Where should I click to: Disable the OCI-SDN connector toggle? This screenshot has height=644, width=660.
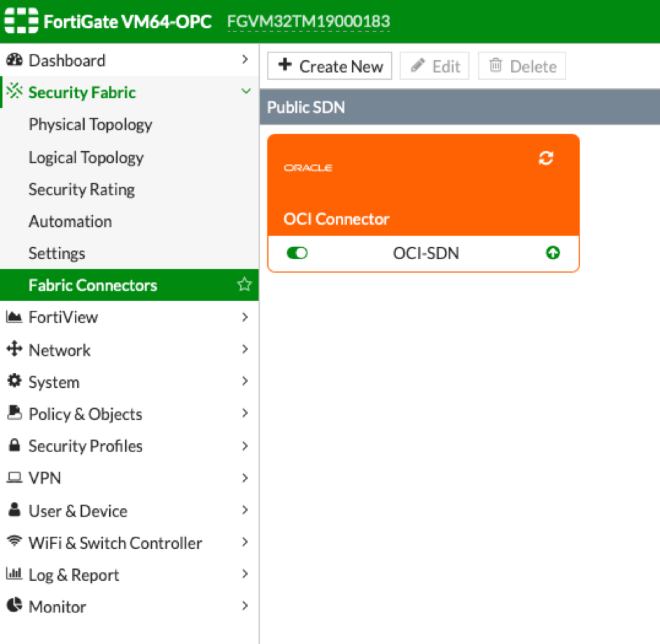[x=297, y=253]
